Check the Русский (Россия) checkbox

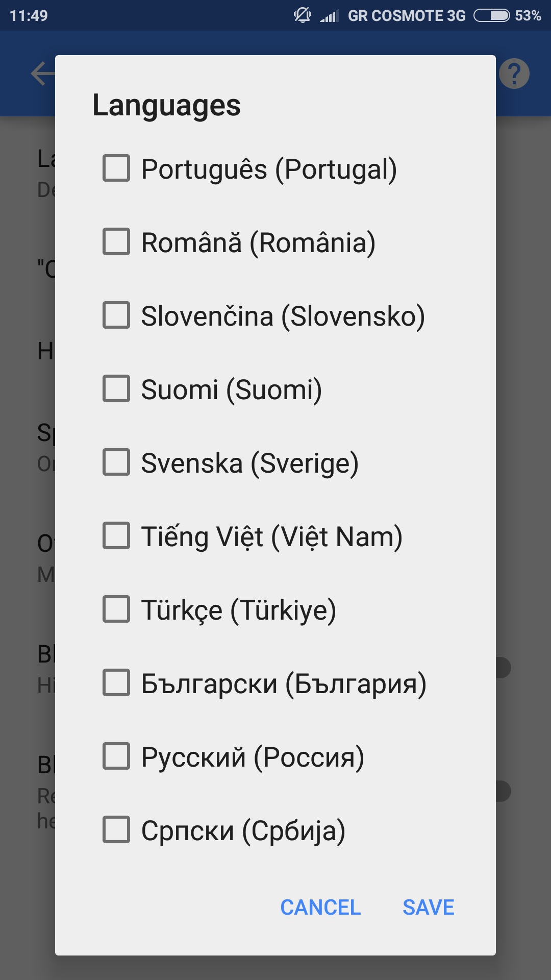pyautogui.click(x=116, y=756)
